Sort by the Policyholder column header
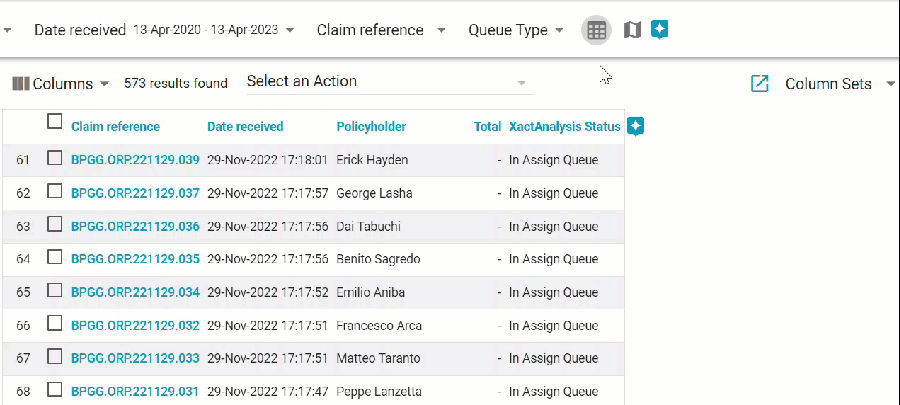Screen dimensions: 900x405 [371, 127]
